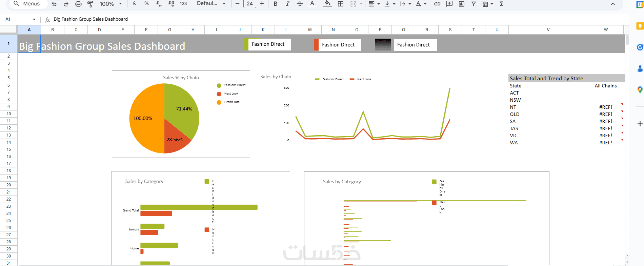The width and height of the screenshot is (644, 266).
Task: Open Google Calendar side panel icon
Action: (640, 4)
